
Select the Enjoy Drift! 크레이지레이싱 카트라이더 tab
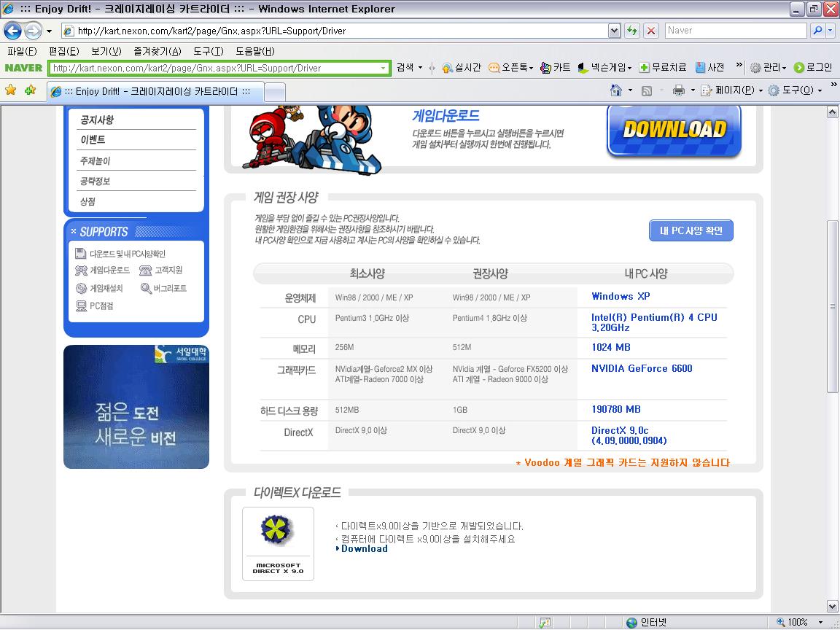[155, 92]
